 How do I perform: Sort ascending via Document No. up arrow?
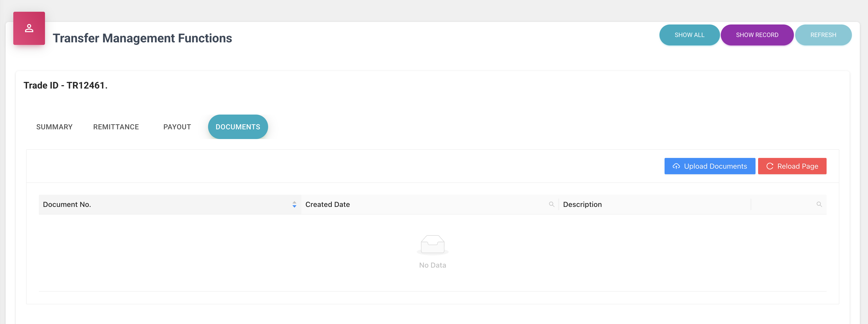[294, 203]
